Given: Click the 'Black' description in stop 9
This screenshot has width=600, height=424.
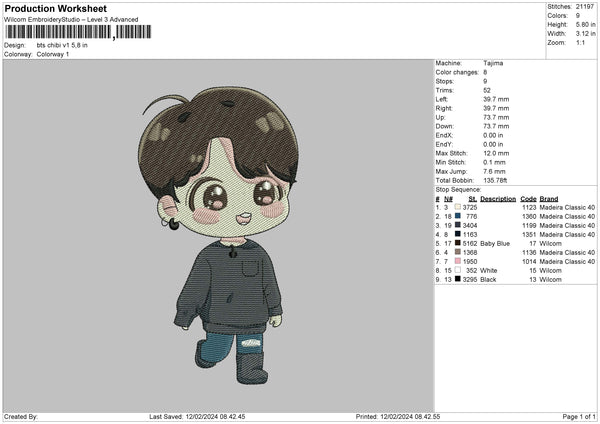Looking at the screenshot, I should tap(488, 280).
